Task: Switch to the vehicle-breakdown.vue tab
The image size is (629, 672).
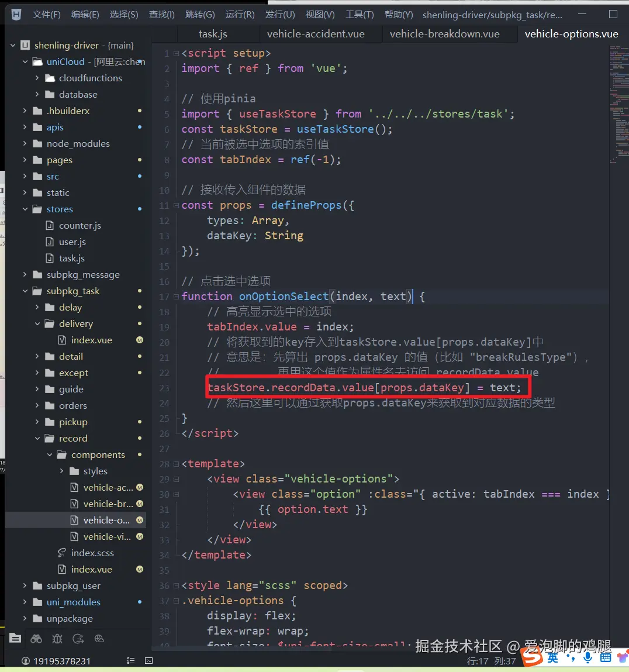Action: click(x=445, y=34)
